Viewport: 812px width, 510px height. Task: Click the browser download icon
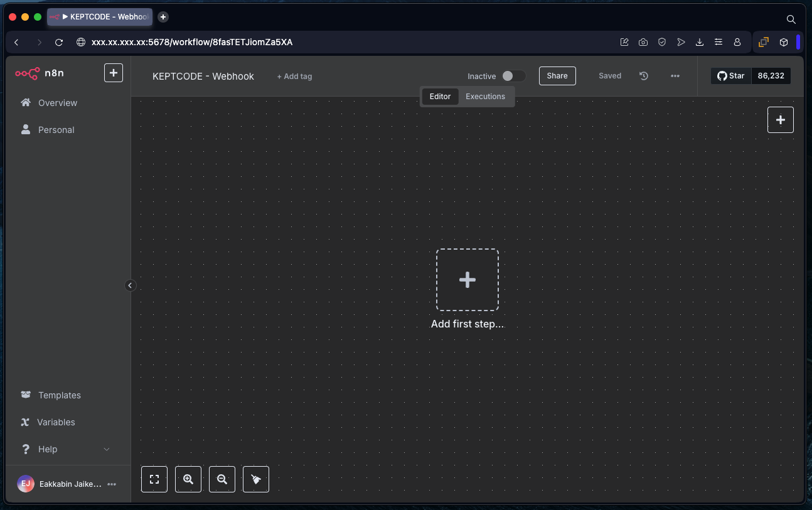point(700,43)
